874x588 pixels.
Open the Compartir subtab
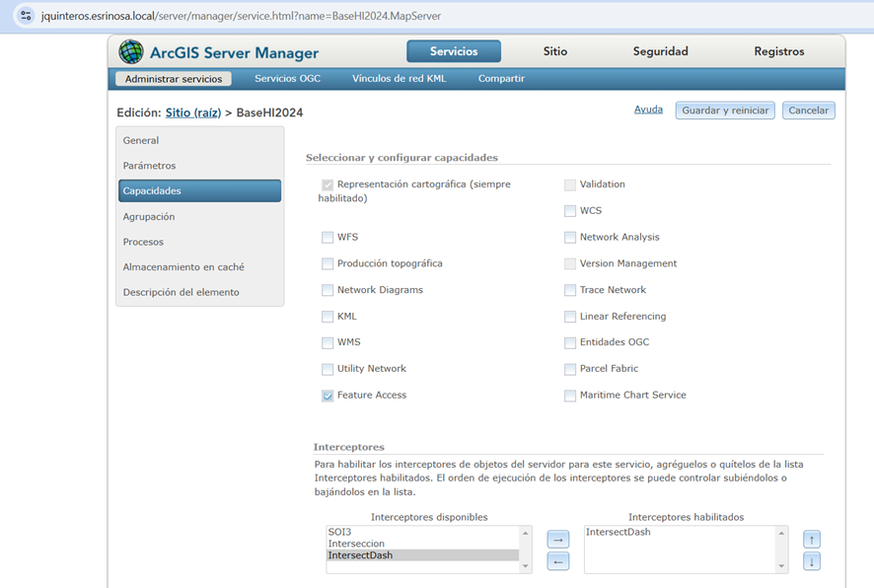coord(502,79)
